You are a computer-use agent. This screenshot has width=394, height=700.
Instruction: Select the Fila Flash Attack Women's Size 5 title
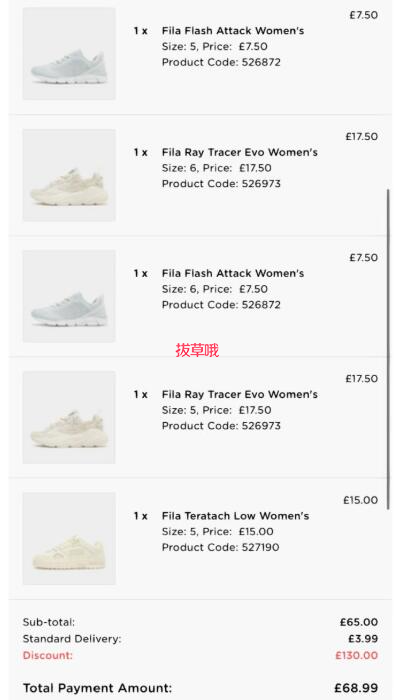coord(233,31)
